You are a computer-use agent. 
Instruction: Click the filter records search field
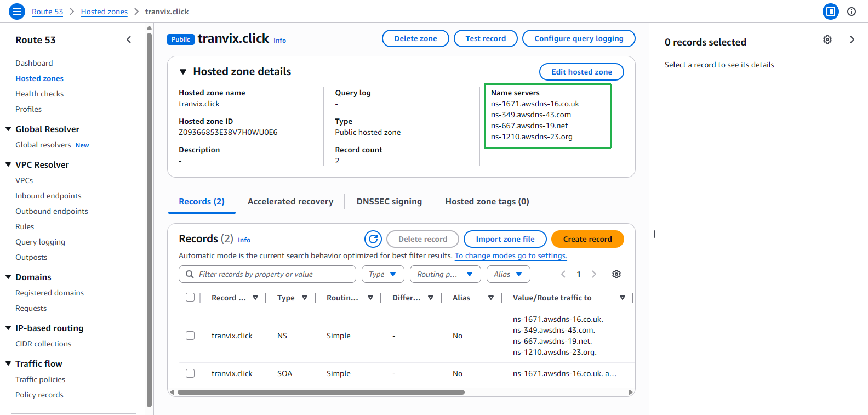267,274
